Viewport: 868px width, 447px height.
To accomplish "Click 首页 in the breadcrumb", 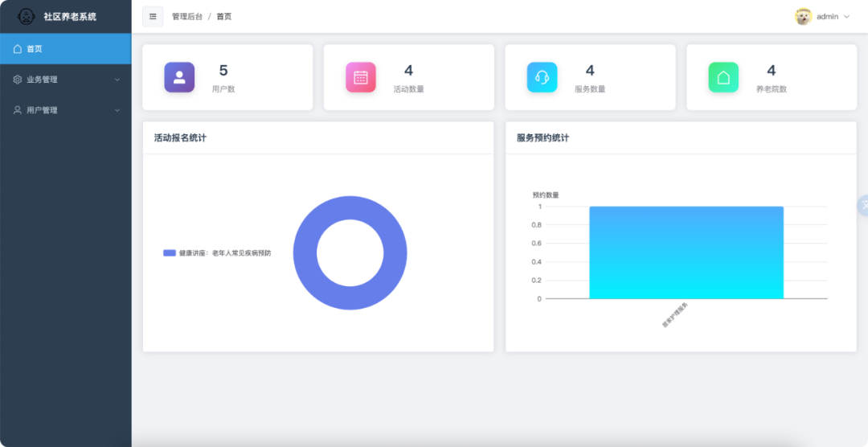I will click(x=224, y=17).
